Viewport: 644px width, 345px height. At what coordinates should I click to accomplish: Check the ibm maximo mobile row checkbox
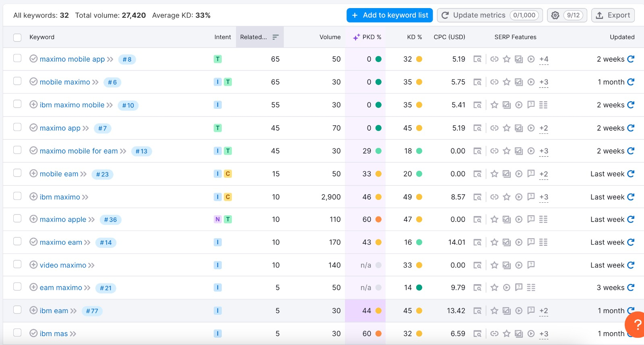tap(17, 104)
